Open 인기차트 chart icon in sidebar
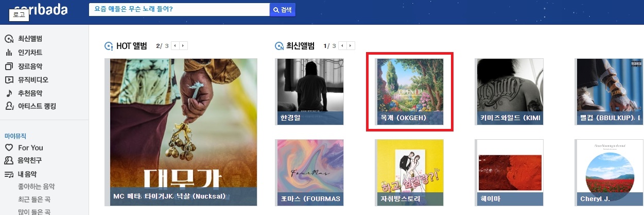Image resolution: width=644 pixels, height=215 pixels. [x=9, y=53]
